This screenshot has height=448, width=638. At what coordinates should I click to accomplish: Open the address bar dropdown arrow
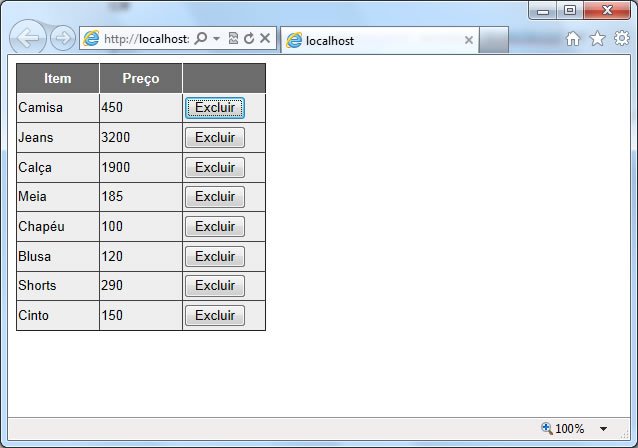pyautogui.click(x=216, y=39)
